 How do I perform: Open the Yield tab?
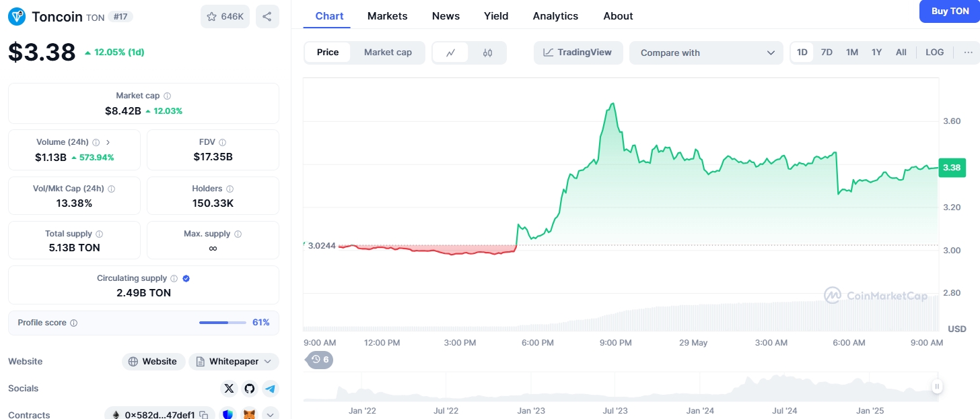coord(496,16)
